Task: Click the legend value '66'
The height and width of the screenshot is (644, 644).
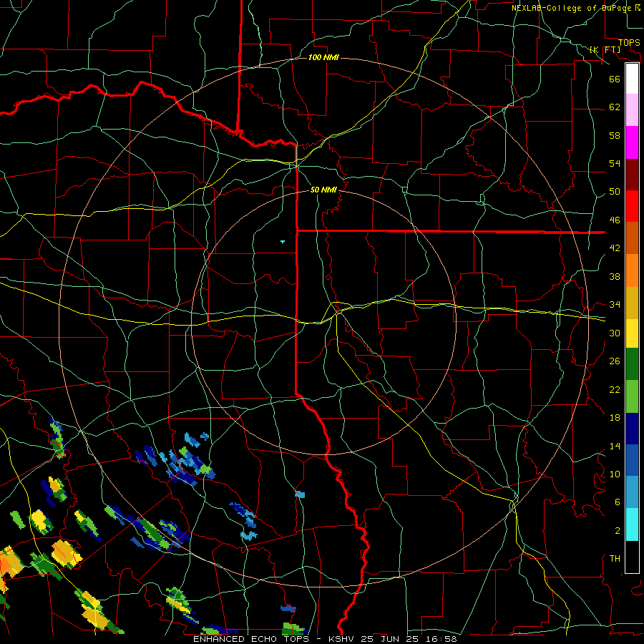Action: [x=615, y=79]
